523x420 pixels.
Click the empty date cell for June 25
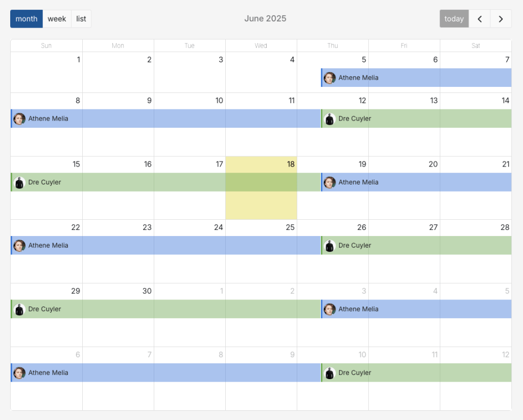pos(261,266)
